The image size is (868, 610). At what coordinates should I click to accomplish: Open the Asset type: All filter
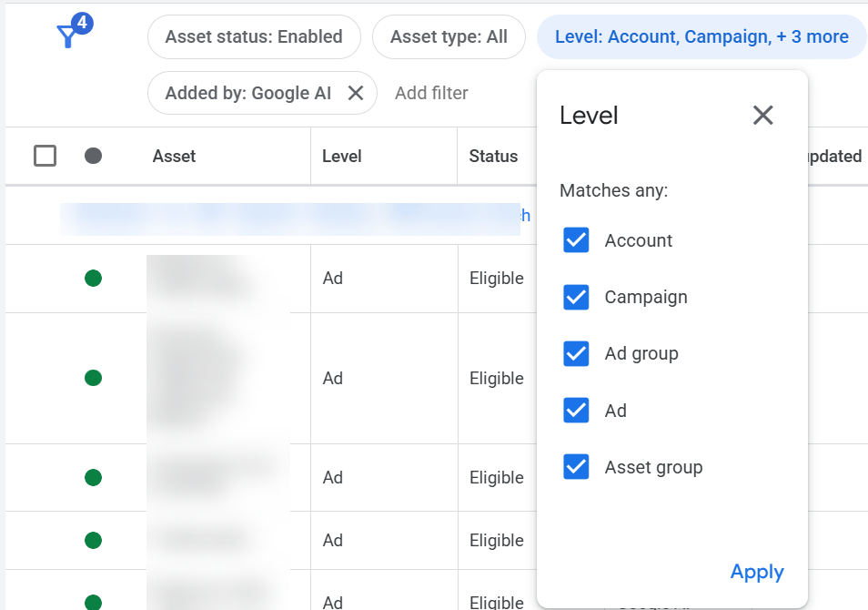point(449,37)
